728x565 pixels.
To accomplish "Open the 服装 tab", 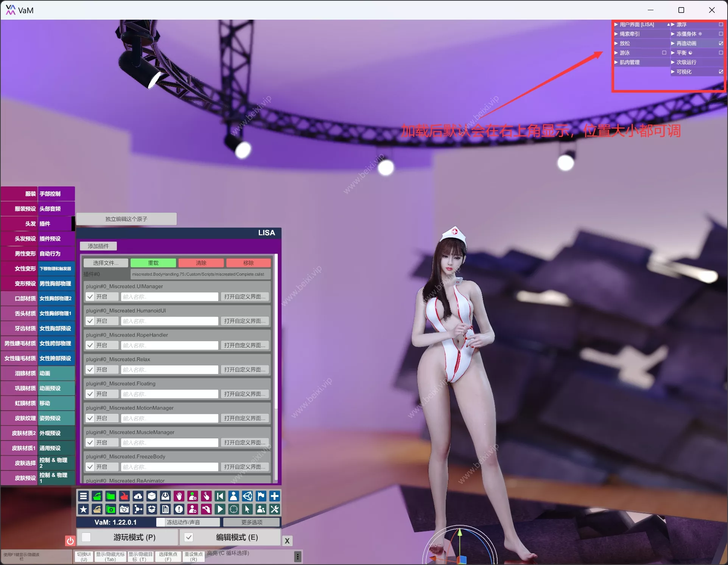I will coord(19,194).
